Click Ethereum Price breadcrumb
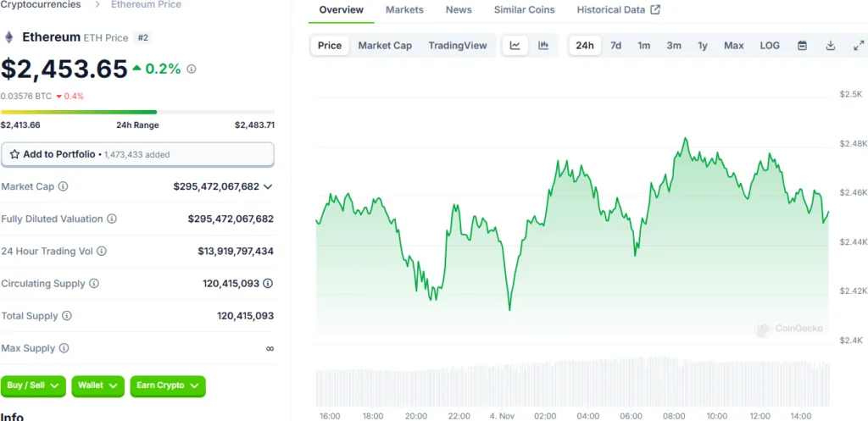868x421 pixels. click(x=146, y=4)
